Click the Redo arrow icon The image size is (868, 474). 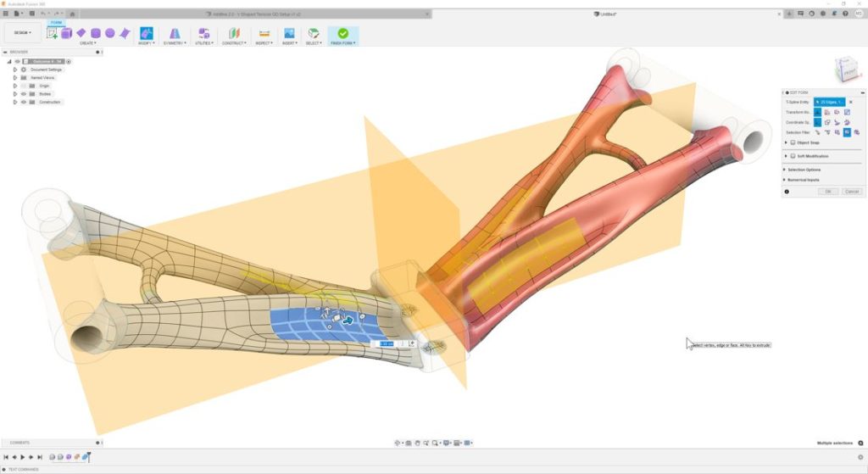57,14
